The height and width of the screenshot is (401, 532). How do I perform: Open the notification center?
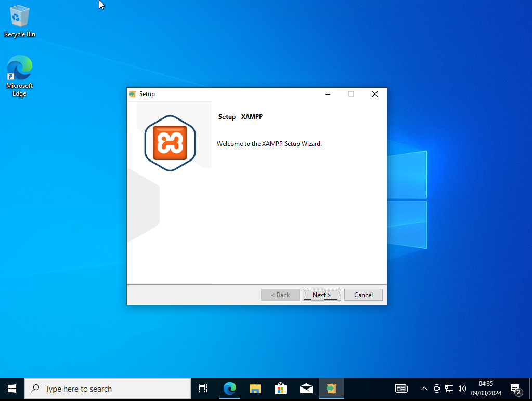tap(515, 389)
